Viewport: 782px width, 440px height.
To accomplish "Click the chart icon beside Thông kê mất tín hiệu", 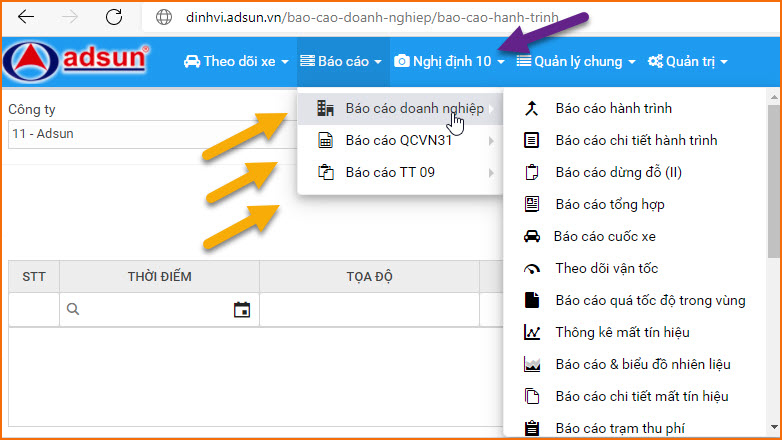I will click(x=532, y=332).
